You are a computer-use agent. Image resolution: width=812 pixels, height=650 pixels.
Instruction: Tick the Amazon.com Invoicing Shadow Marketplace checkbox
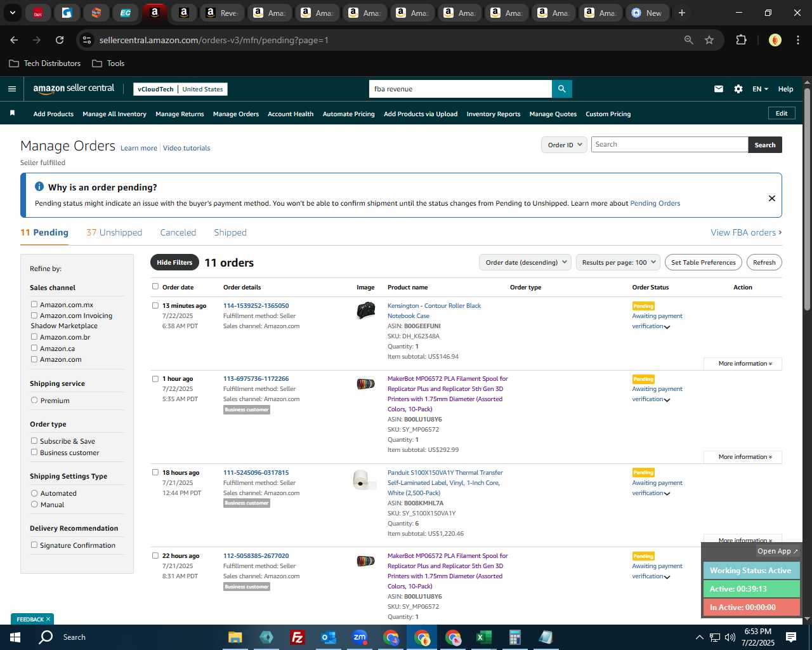[x=34, y=315]
